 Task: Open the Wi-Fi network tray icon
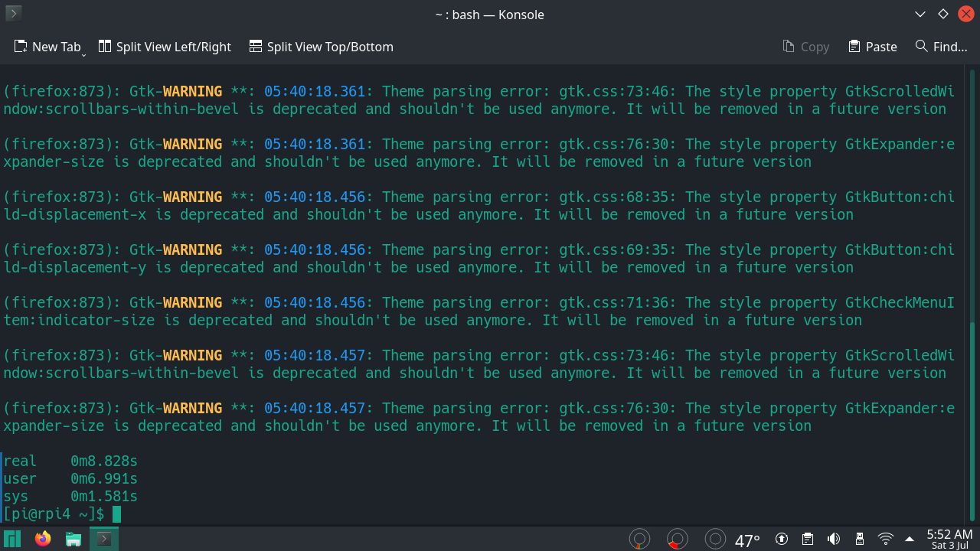point(885,540)
